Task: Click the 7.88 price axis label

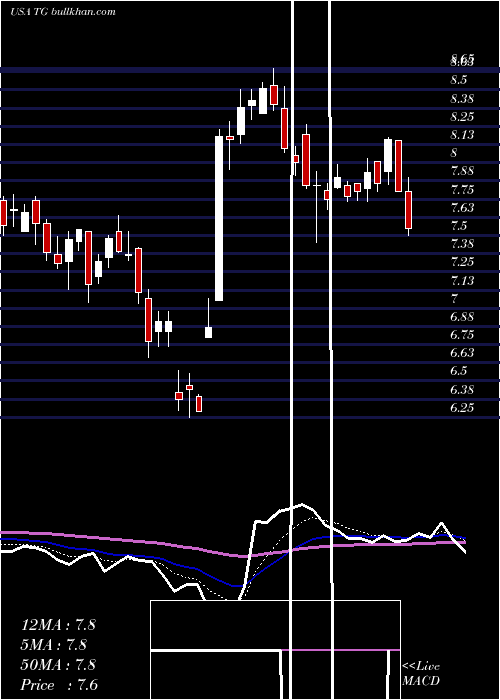Action: point(462,171)
